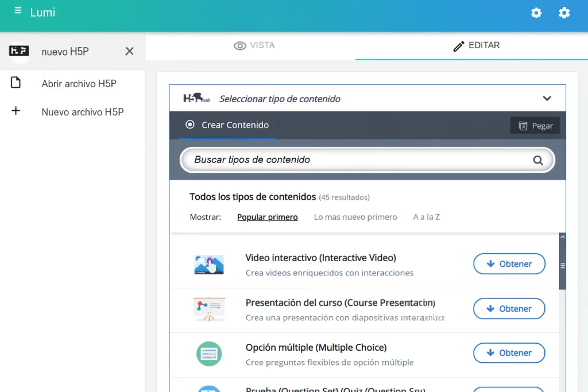Click the rightmost settings gear icon
This screenshot has height=392, width=588.
(564, 13)
